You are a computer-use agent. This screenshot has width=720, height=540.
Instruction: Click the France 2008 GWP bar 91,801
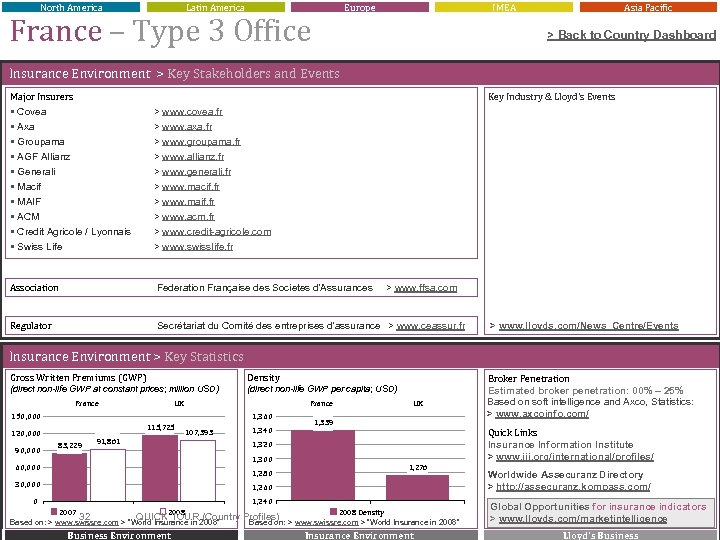pos(108,475)
